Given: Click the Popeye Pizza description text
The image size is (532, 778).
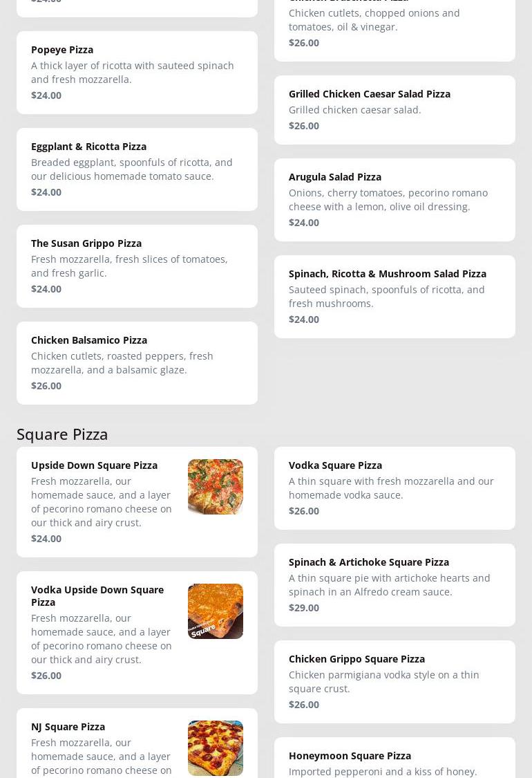Looking at the screenshot, I should pyautogui.click(x=133, y=73).
